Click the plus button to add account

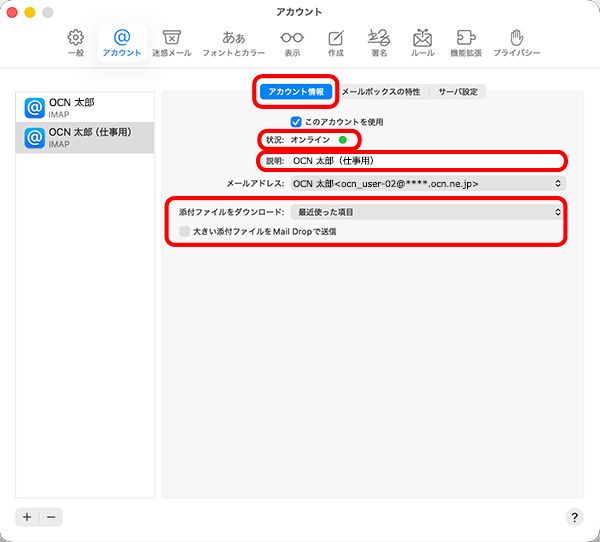(x=27, y=517)
